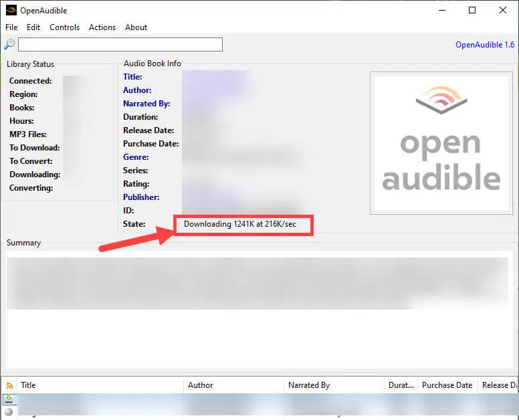
Task: Open the About menu
Action: [136, 27]
